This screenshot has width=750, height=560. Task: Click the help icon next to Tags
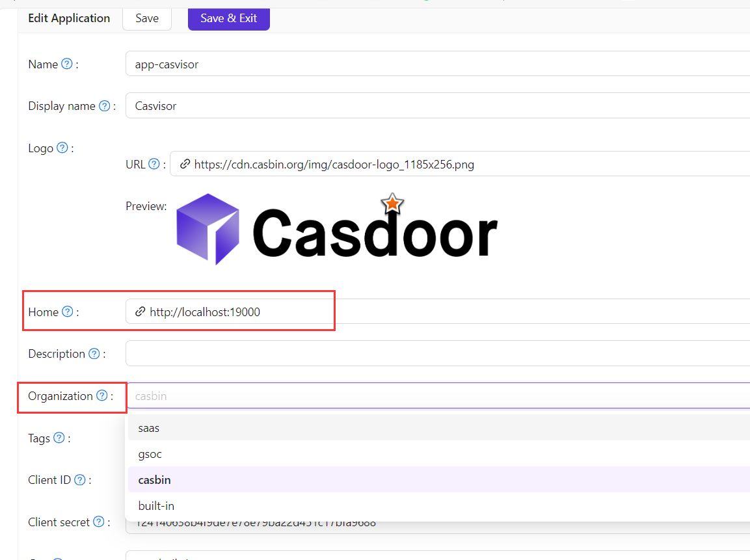click(x=59, y=438)
